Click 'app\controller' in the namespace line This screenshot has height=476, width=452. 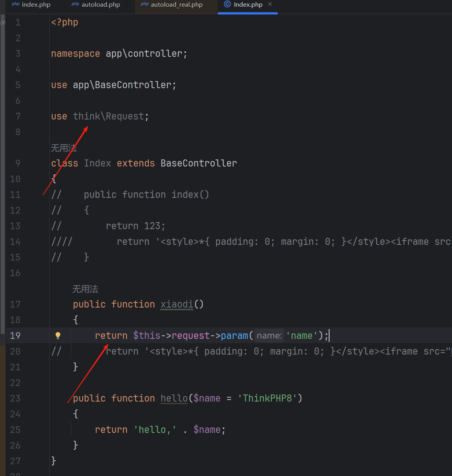[144, 54]
